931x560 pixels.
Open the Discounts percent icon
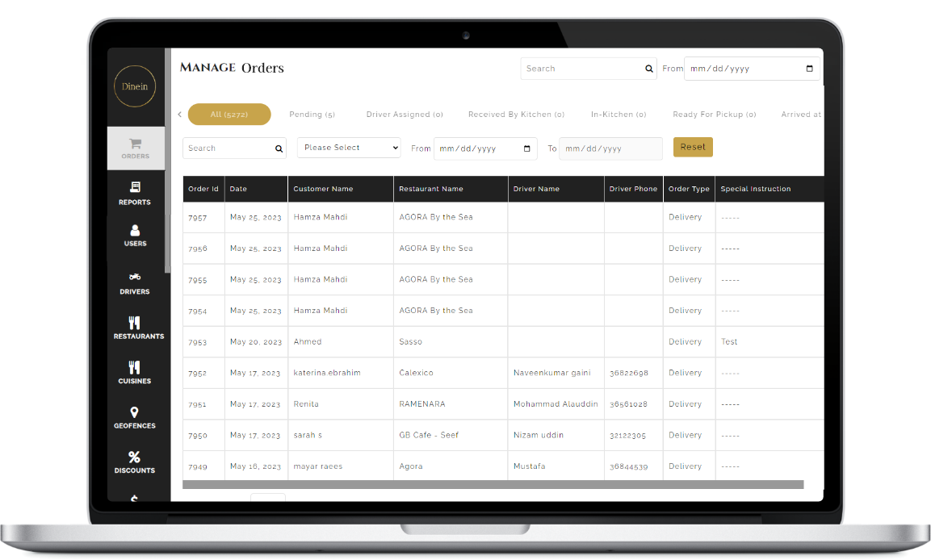[x=135, y=458]
